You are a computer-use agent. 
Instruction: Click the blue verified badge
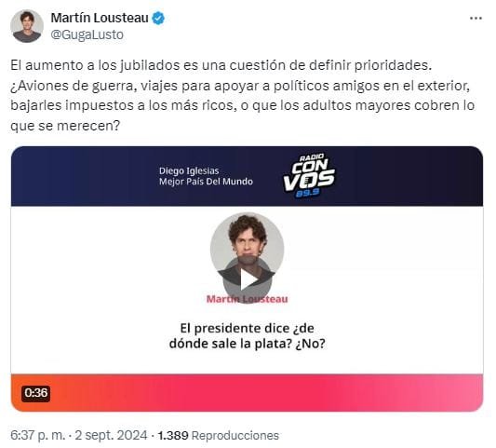[x=158, y=19]
